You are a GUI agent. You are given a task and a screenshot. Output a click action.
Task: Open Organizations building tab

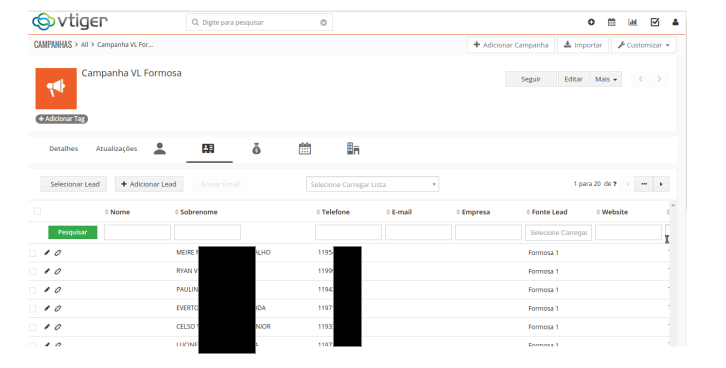pyautogui.click(x=353, y=149)
